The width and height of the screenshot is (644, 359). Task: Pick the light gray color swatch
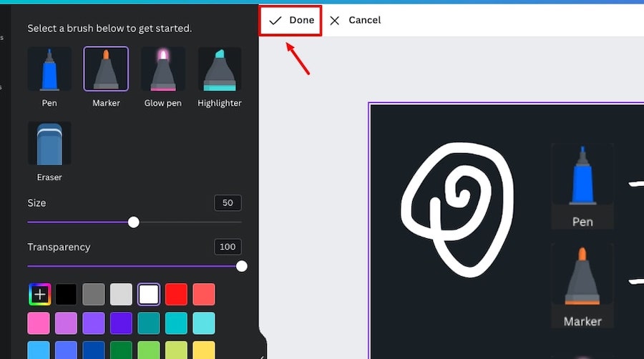click(x=121, y=294)
